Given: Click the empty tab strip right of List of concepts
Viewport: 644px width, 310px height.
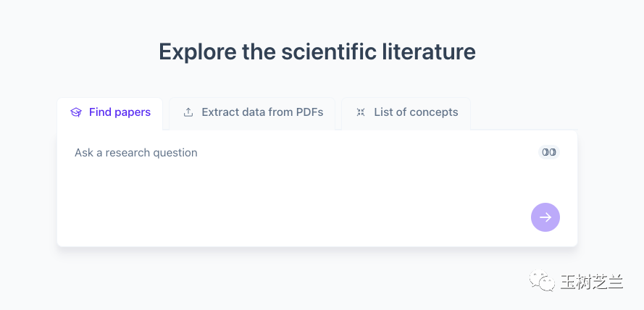Looking at the screenshot, I should tap(524, 114).
